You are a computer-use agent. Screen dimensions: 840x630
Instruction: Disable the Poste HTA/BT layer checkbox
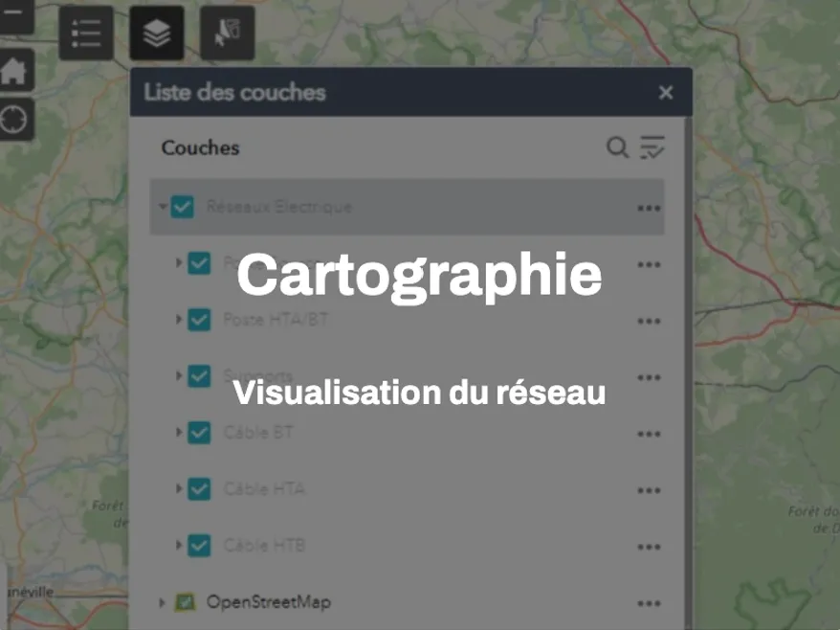pos(199,320)
